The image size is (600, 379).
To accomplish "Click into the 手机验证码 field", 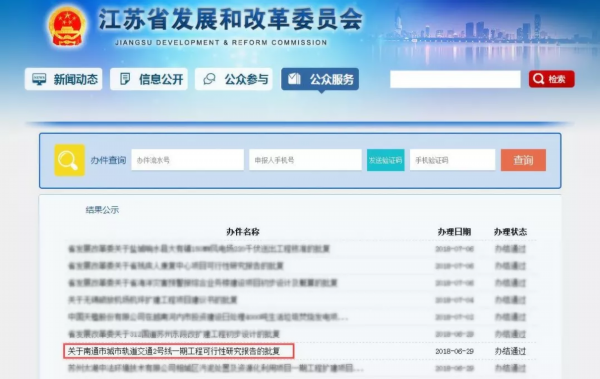I will [452, 160].
